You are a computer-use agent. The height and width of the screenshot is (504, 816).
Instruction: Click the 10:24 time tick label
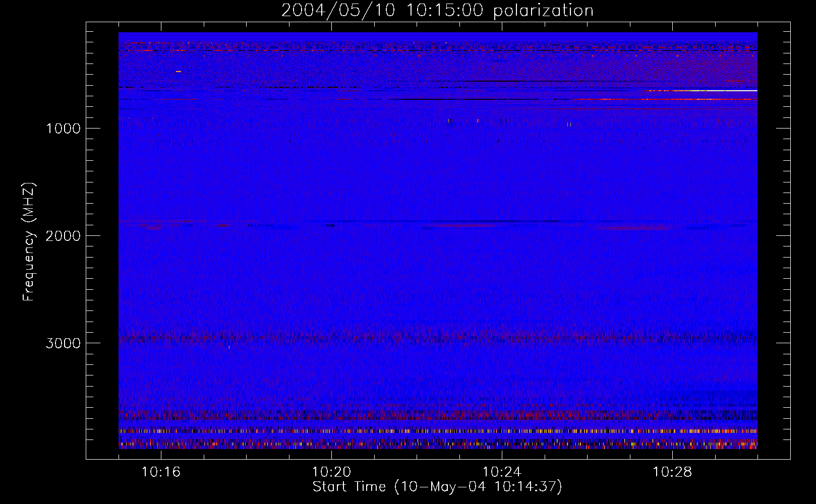502,472
